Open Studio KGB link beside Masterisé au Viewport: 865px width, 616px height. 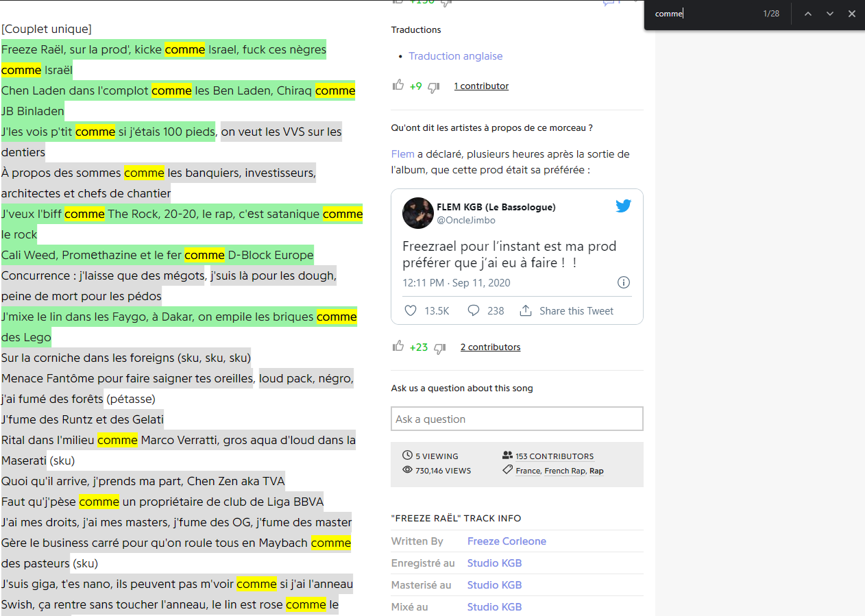[x=494, y=585]
